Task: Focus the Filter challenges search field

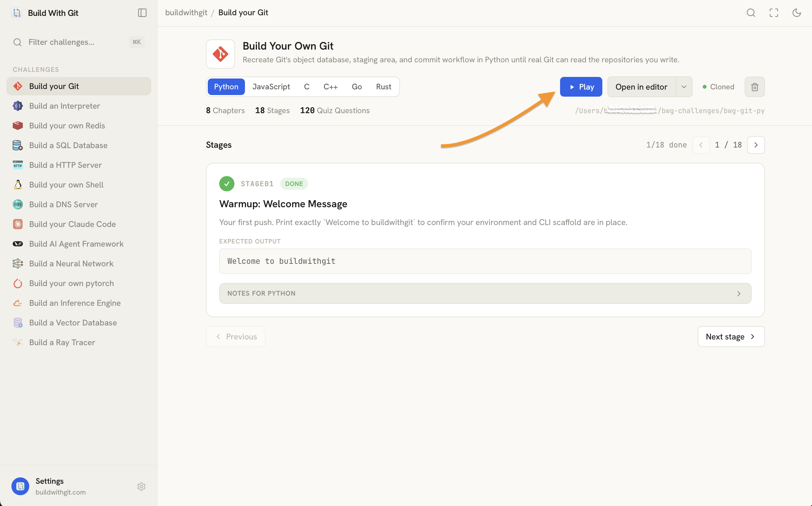Action: click(78, 42)
